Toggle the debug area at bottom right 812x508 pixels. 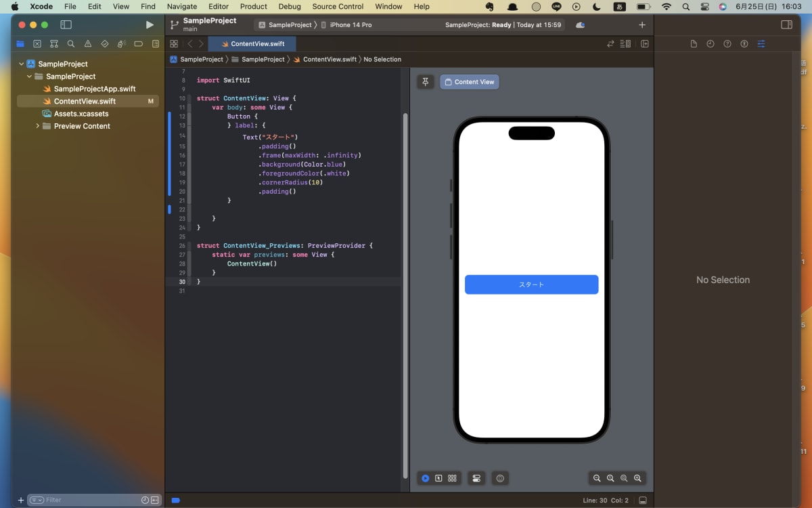[643, 501]
